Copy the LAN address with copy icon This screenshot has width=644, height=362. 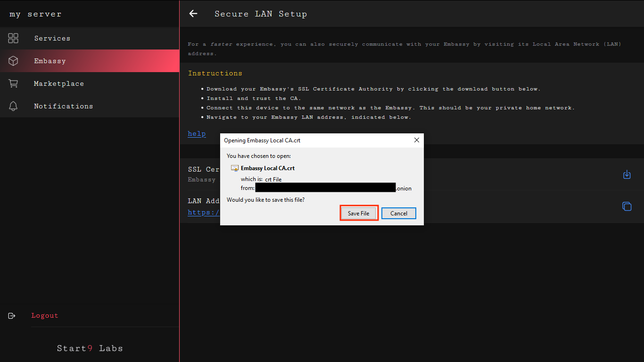point(627,206)
